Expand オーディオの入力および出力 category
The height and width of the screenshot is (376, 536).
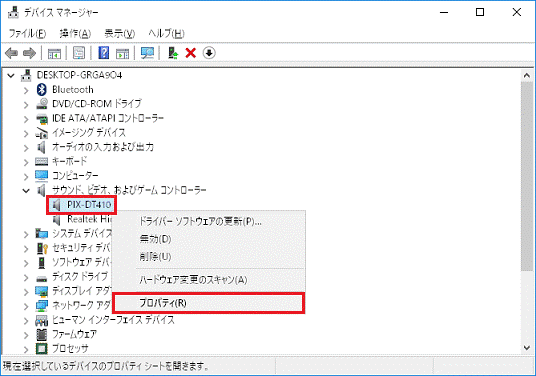[26, 147]
